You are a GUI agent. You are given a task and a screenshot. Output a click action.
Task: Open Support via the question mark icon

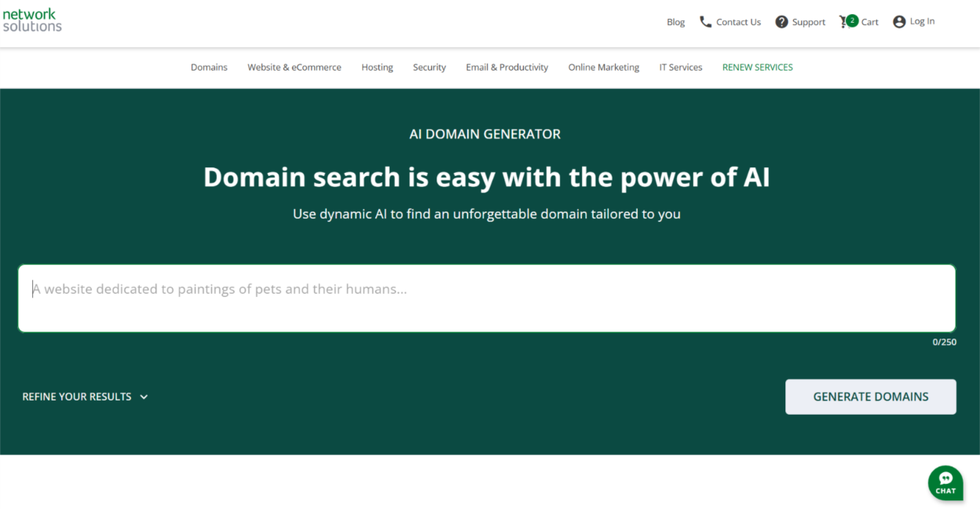click(781, 21)
